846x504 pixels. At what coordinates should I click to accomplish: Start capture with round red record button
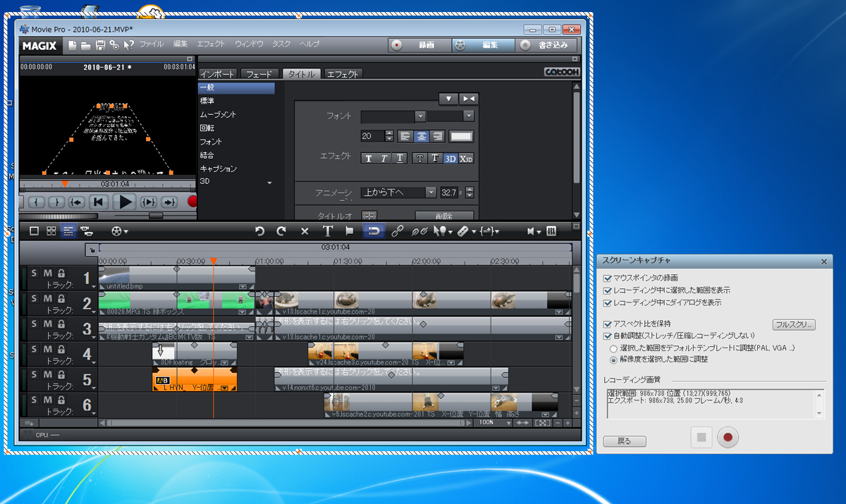[x=728, y=438]
